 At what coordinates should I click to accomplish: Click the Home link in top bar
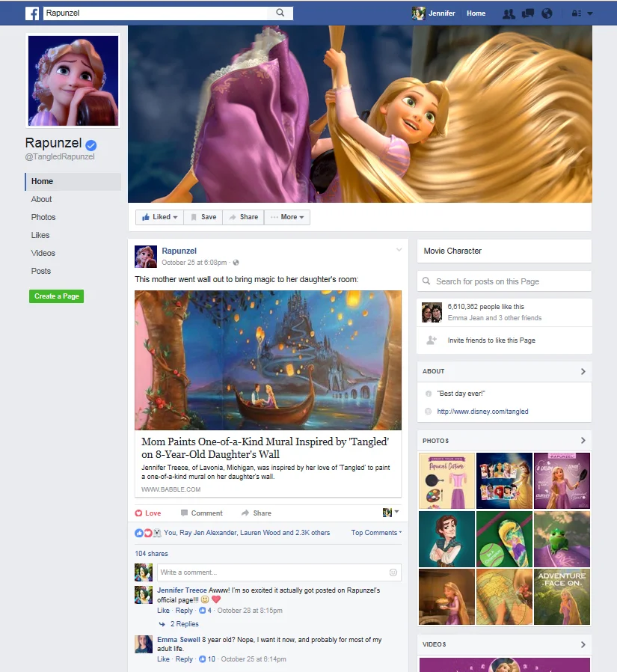pyautogui.click(x=476, y=13)
